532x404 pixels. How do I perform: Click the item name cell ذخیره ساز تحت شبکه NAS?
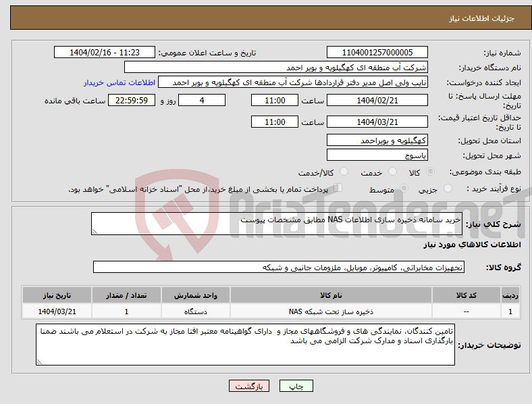[x=331, y=311]
